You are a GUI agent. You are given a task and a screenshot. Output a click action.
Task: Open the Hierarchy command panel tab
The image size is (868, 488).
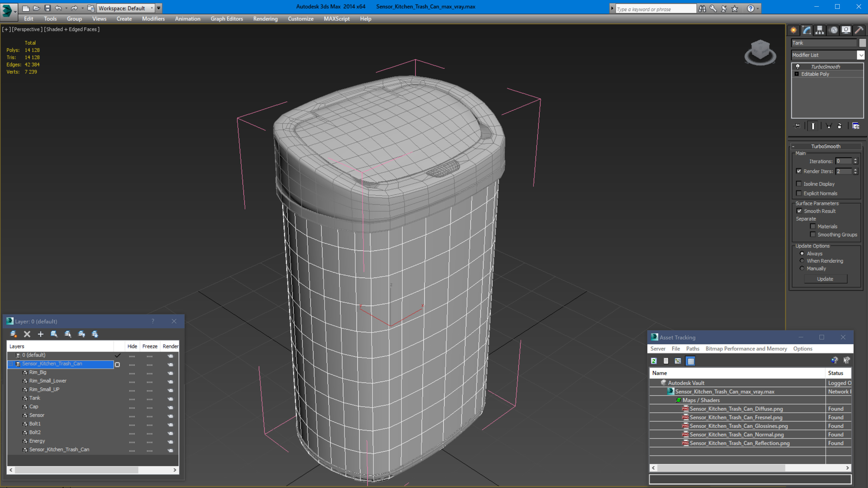click(819, 30)
